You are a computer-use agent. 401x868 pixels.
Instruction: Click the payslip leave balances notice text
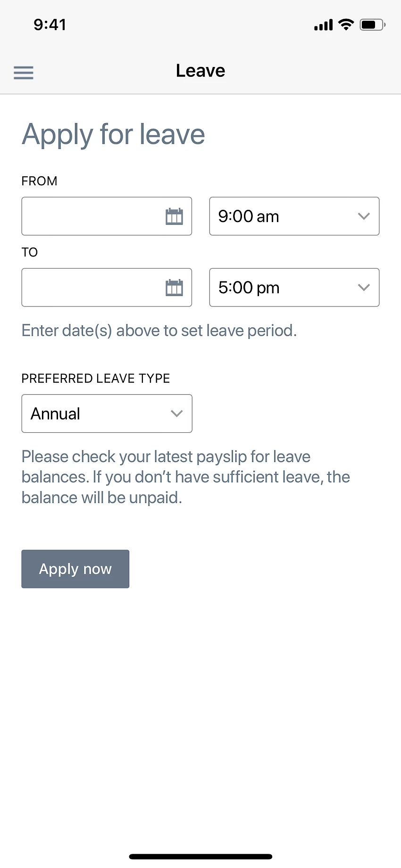185,477
